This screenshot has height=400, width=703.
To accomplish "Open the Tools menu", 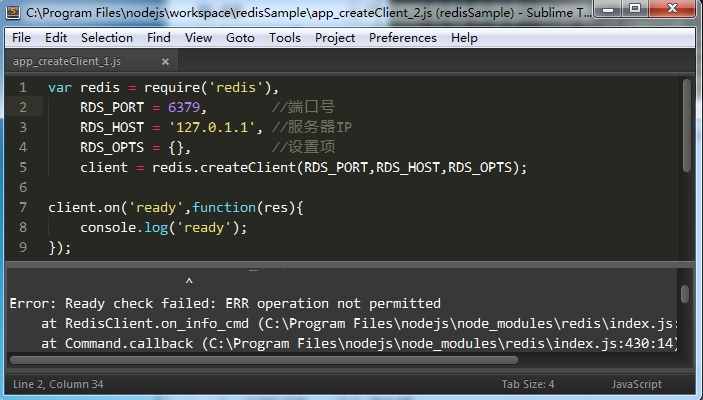I will [x=284, y=38].
